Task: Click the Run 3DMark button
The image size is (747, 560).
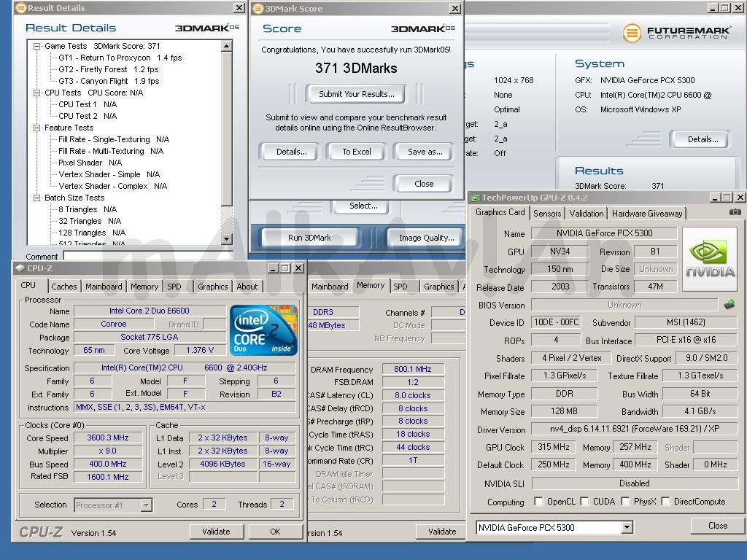Action: point(309,238)
